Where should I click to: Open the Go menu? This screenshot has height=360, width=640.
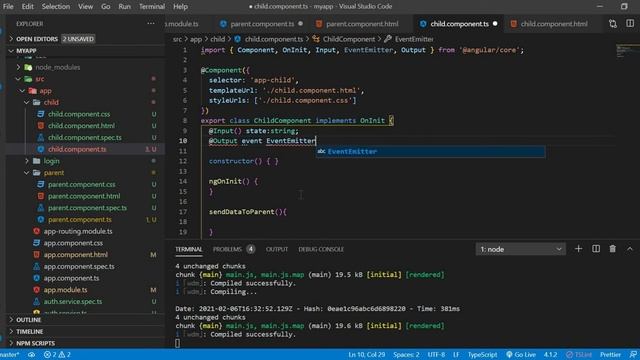coord(106,7)
